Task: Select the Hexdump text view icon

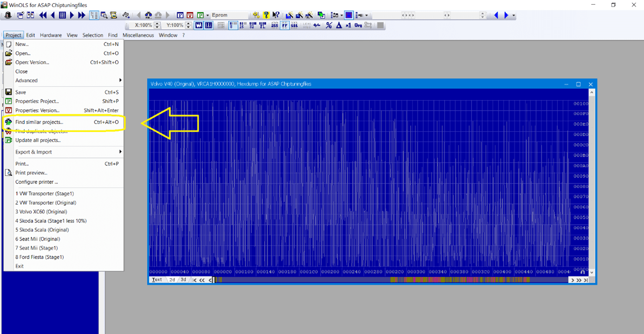Action: pos(199,26)
